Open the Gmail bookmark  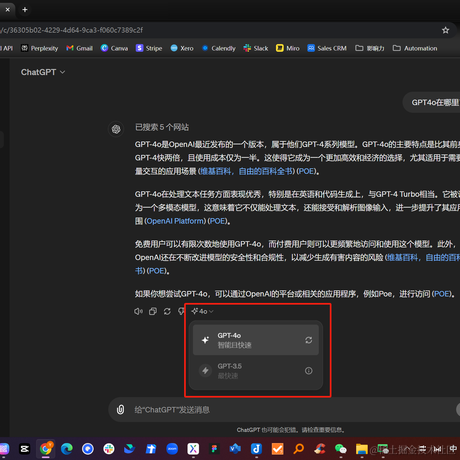(x=79, y=48)
